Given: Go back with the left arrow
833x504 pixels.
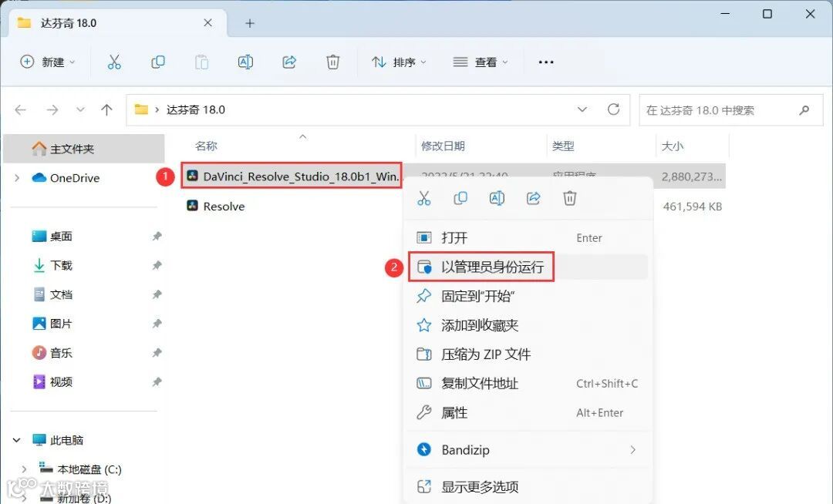Looking at the screenshot, I should tap(21, 110).
